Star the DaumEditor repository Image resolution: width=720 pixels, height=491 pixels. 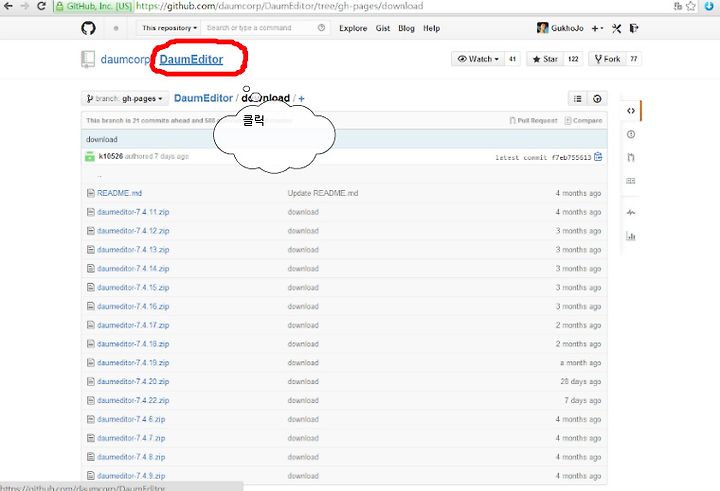(545, 59)
